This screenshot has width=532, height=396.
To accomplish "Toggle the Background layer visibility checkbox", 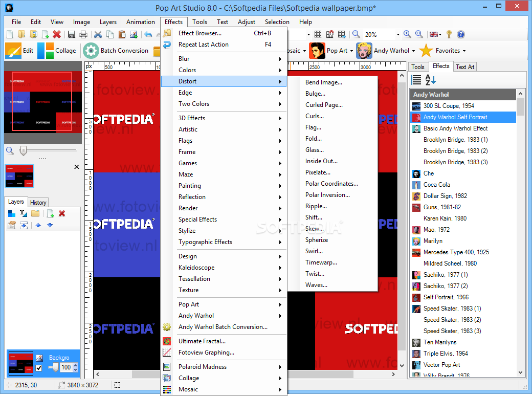I will coord(39,368).
